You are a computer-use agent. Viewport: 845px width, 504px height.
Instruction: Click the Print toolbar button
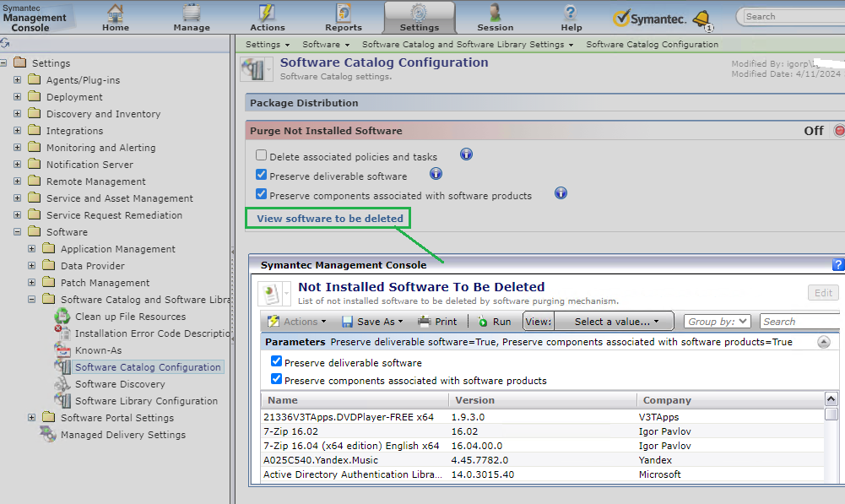[x=437, y=322]
